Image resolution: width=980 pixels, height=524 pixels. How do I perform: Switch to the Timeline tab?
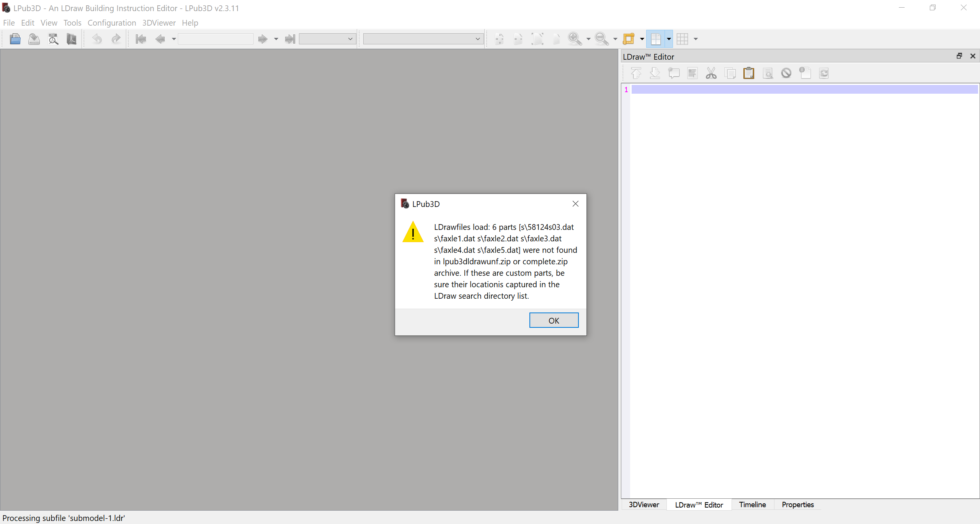coord(752,504)
